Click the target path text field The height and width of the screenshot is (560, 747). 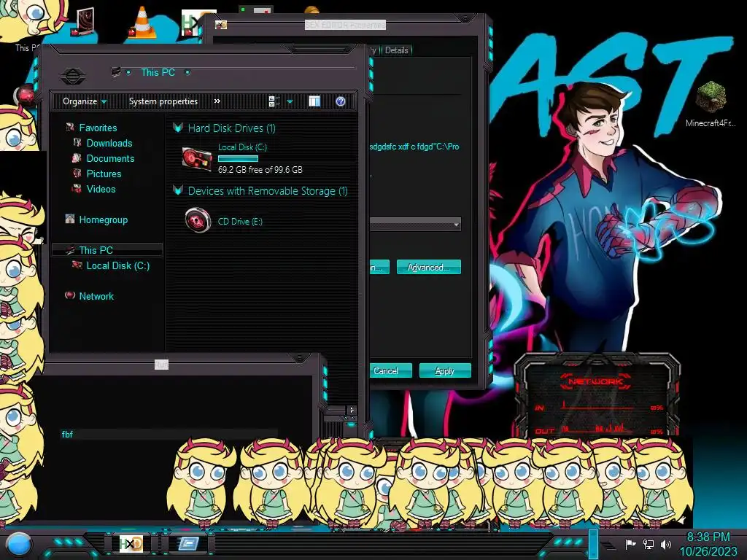pyautogui.click(x=414, y=147)
